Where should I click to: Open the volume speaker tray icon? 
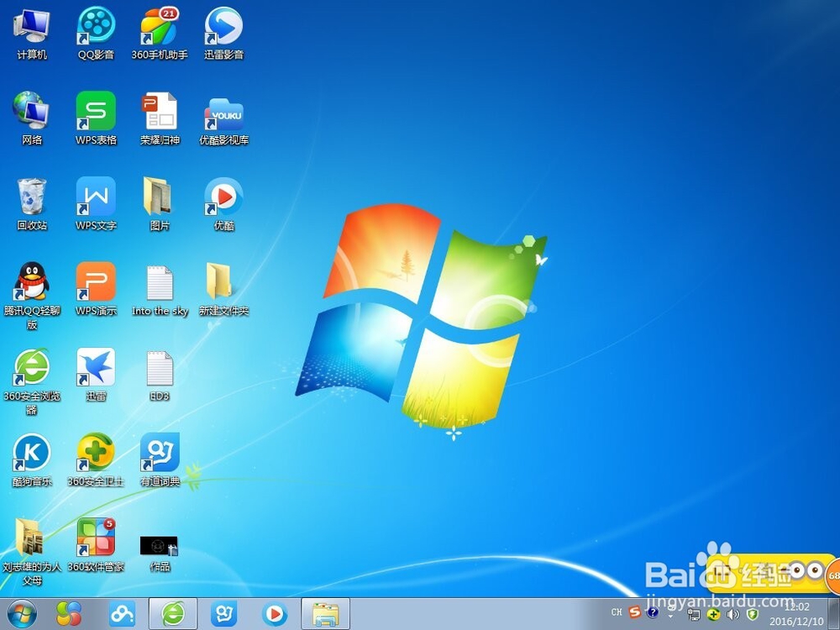732,615
